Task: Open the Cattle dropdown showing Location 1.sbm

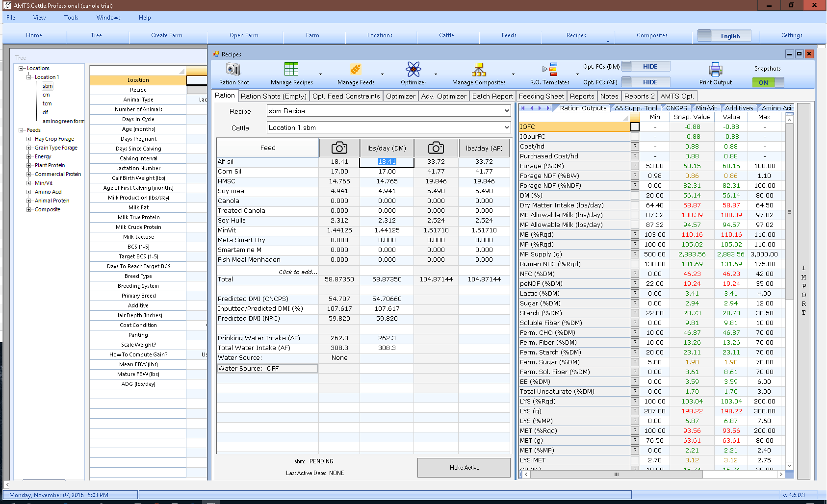Action: coord(389,128)
